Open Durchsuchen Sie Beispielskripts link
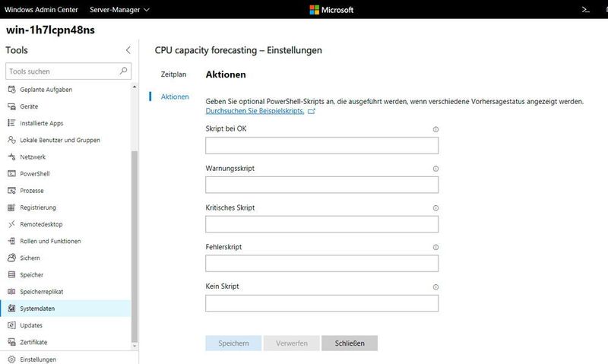The width and height of the screenshot is (608, 364). (255, 111)
